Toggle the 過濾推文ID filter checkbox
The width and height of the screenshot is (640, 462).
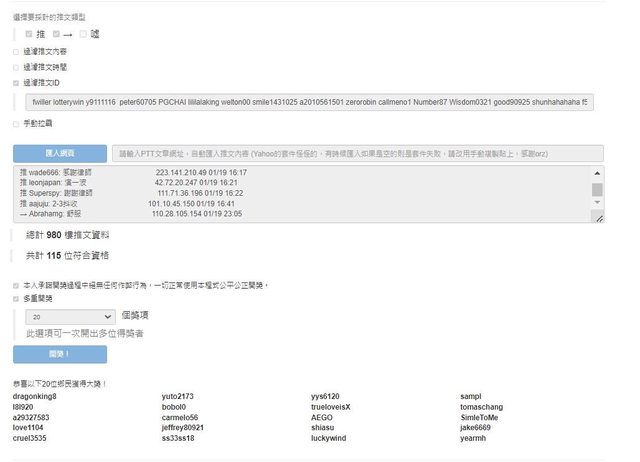(x=16, y=83)
